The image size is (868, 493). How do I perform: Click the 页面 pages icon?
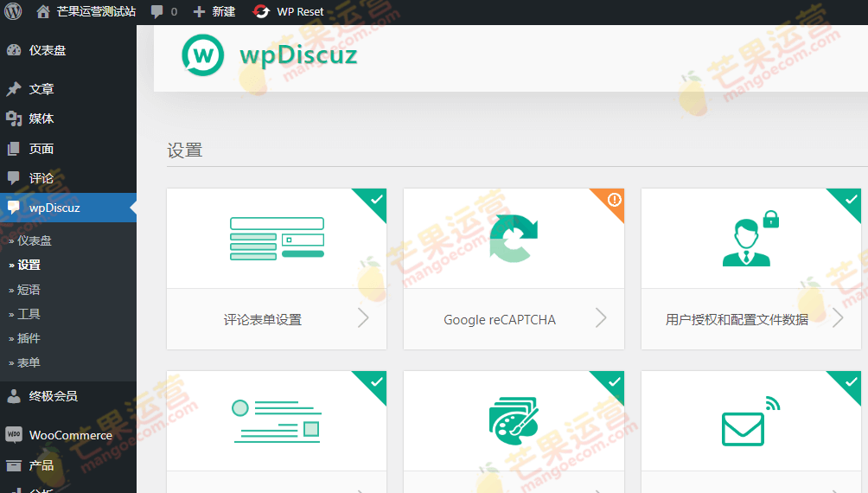coord(14,149)
